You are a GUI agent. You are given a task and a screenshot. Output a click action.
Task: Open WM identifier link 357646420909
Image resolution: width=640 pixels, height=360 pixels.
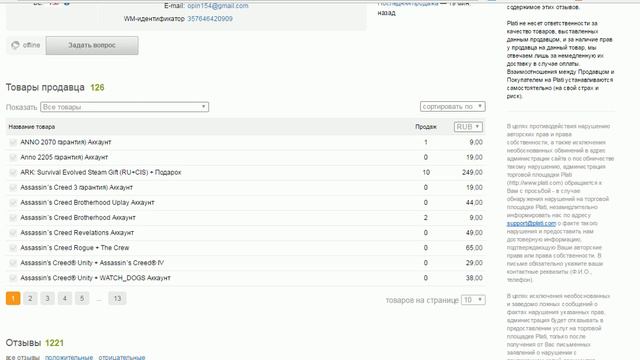click(210, 19)
